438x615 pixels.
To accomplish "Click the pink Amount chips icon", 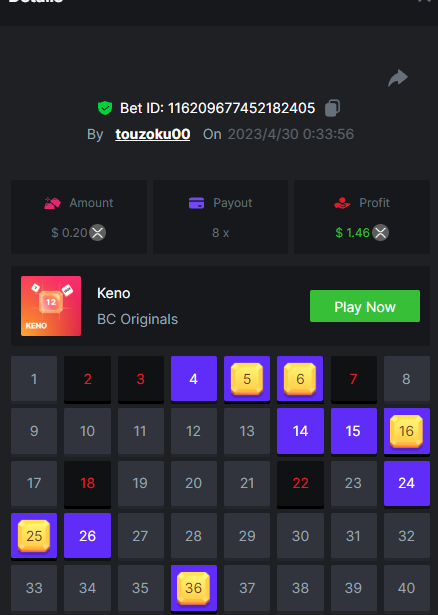I will point(52,203).
